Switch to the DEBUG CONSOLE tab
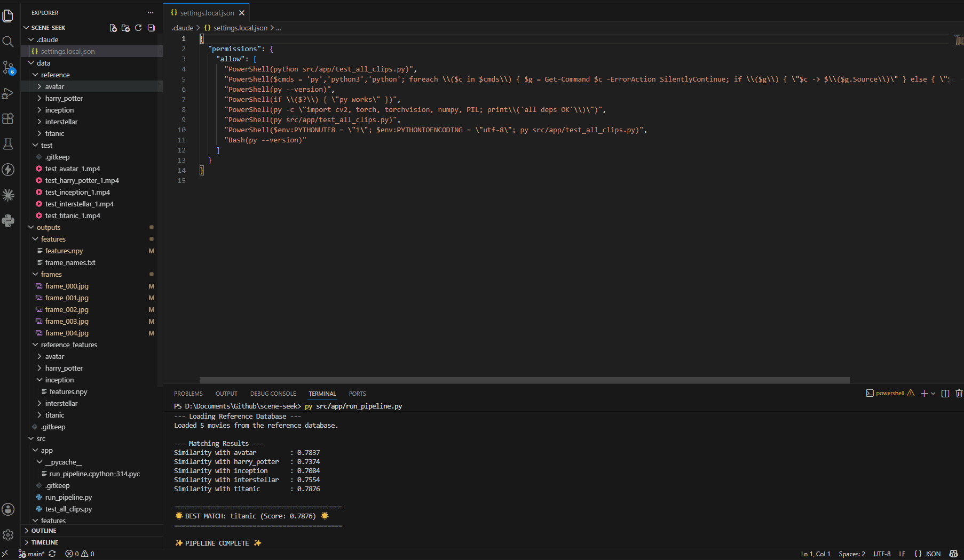Image resolution: width=964 pixels, height=560 pixels. 273,394
